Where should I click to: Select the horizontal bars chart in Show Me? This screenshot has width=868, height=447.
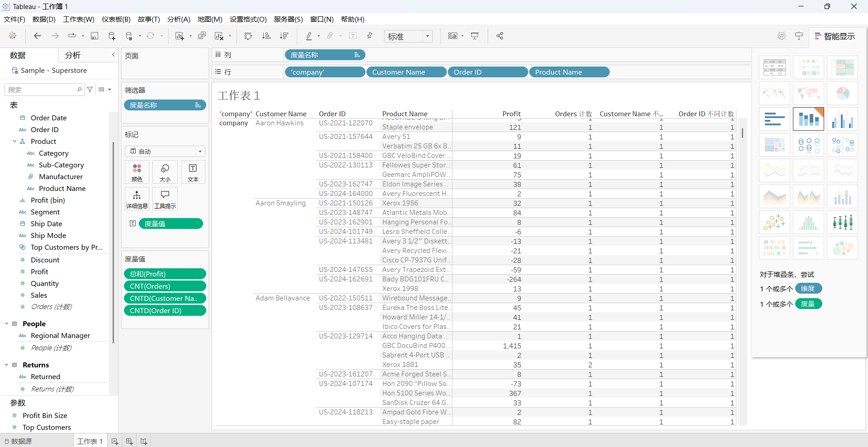pyautogui.click(x=774, y=119)
